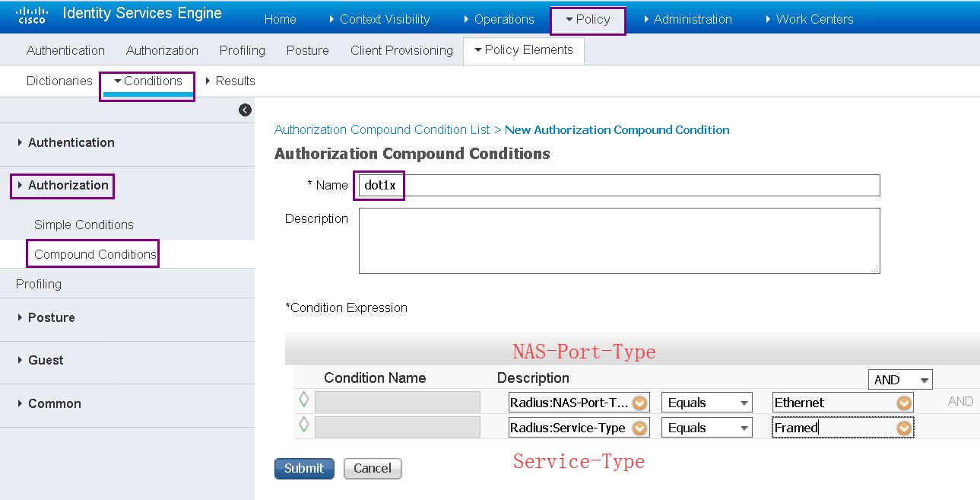This screenshot has width=980, height=500.
Task: Open the Equals dropdown for NAS-Port-Type
Action: (x=706, y=402)
